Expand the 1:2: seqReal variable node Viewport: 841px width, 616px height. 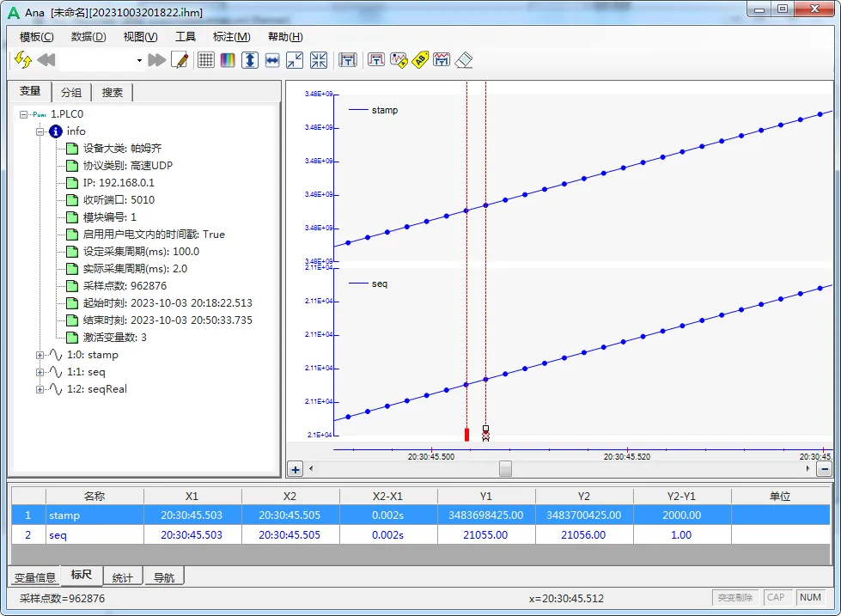[40, 389]
